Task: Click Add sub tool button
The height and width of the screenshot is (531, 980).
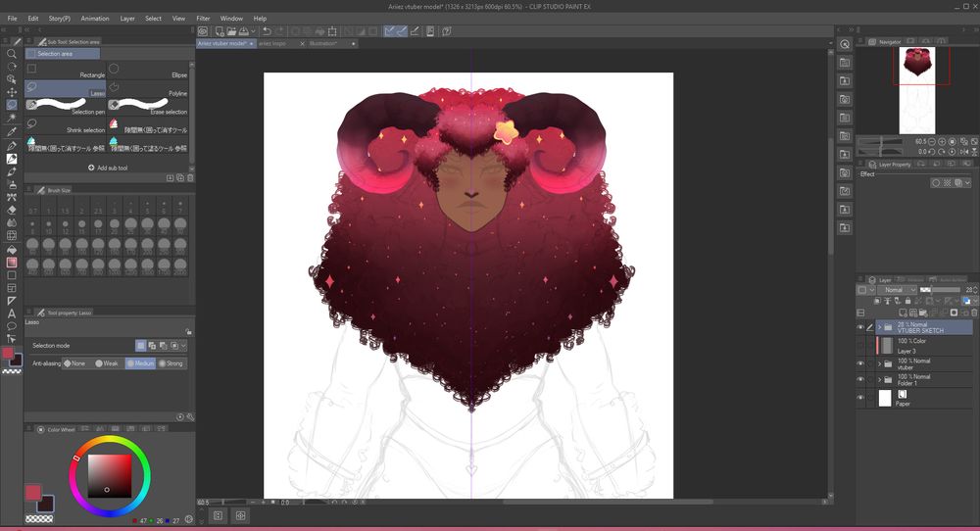Action: 108,168
